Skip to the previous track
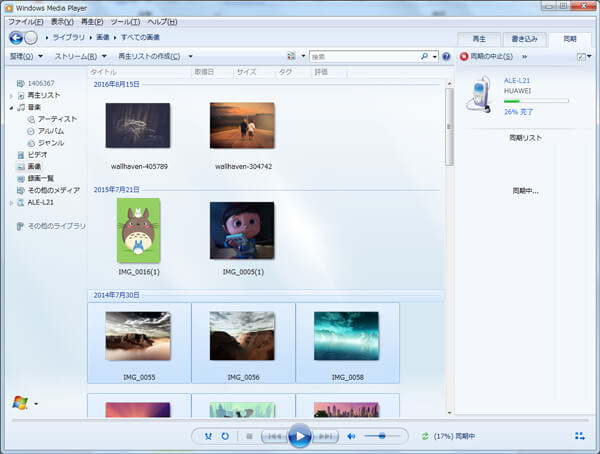600x454 pixels. point(274,436)
